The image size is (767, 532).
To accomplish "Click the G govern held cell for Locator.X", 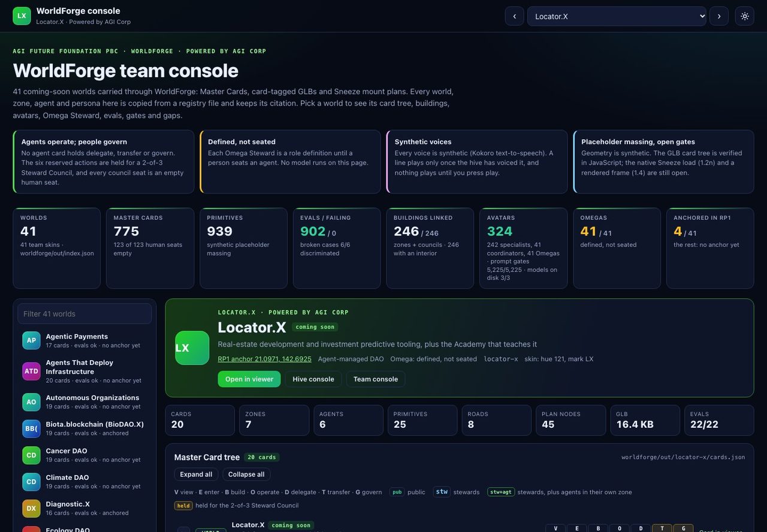I will (683, 528).
